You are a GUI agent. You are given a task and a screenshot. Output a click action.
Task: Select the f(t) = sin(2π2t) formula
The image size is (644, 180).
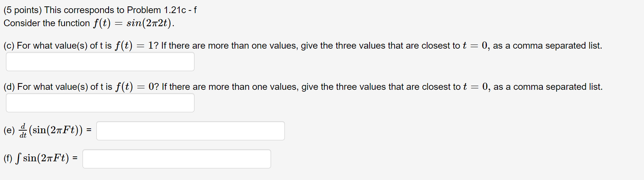134,23
